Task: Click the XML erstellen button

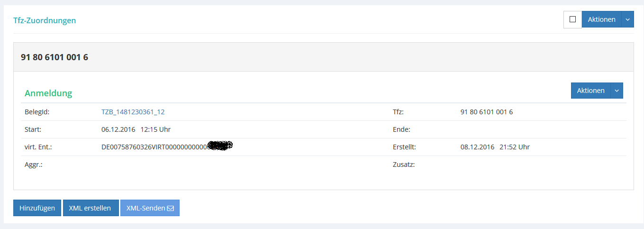Action: pos(91,208)
